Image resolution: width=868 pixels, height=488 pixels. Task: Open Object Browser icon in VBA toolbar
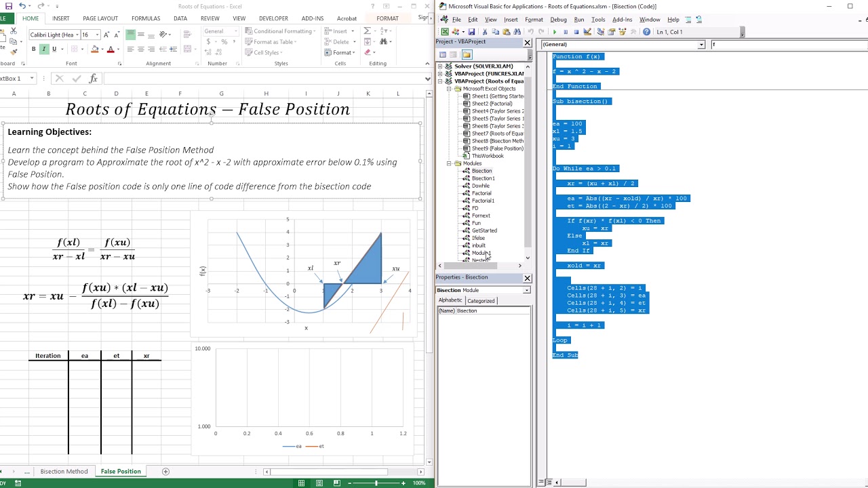(x=622, y=32)
